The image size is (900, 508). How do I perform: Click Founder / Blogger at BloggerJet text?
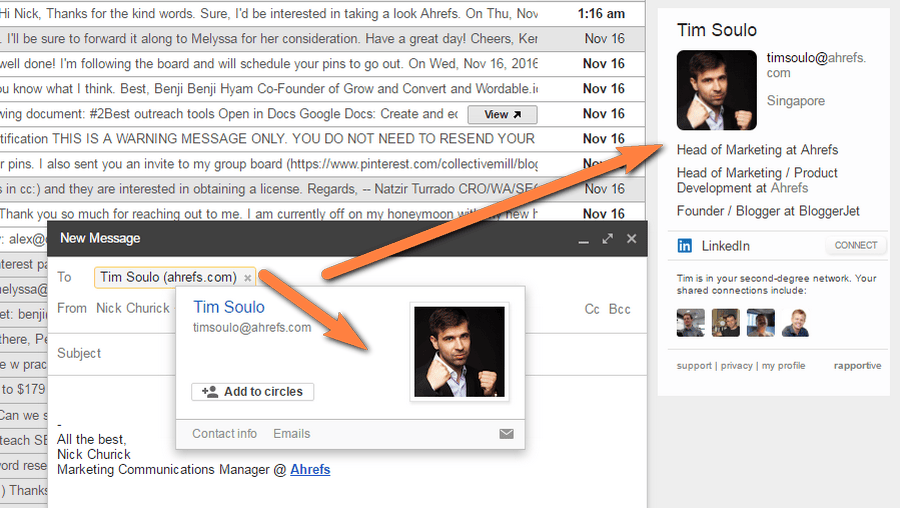point(768,211)
